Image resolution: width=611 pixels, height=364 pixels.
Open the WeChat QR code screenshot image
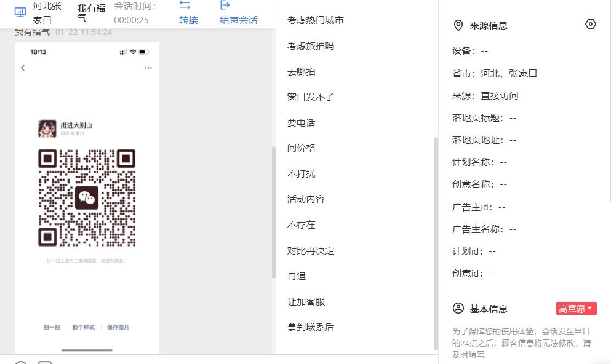click(x=87, y=198)
